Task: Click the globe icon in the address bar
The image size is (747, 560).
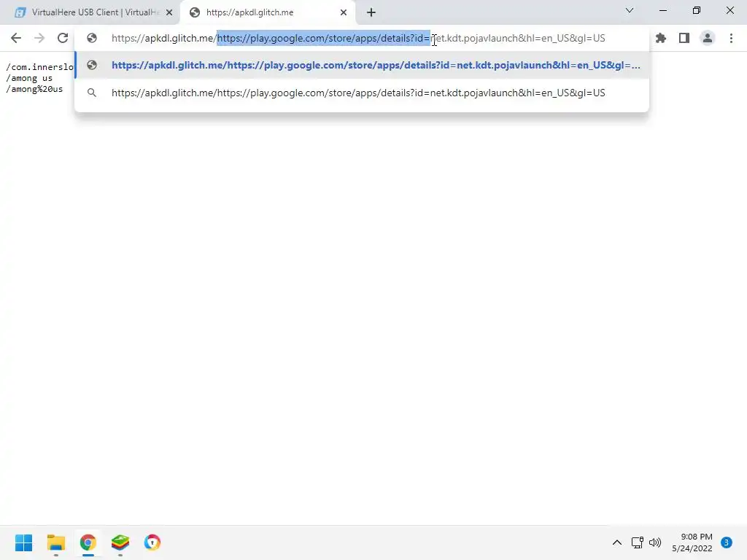Action: tap(92, 38)
